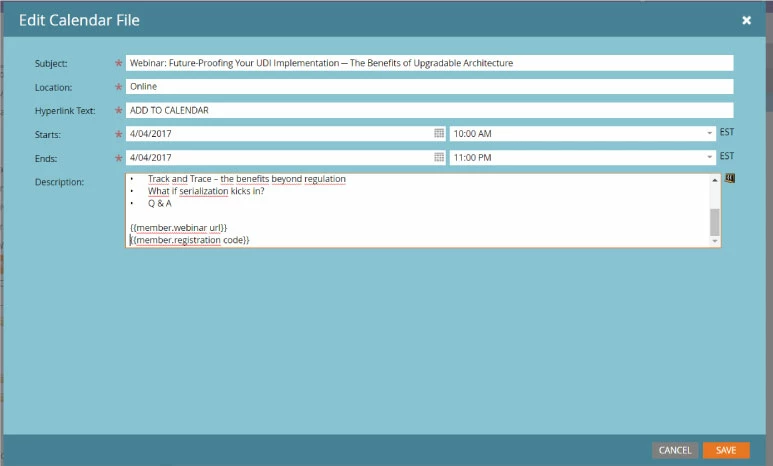The height and width of the screenshot is (466, 773).
Task: Click the 'Description:' label
Action: point(59,182)
